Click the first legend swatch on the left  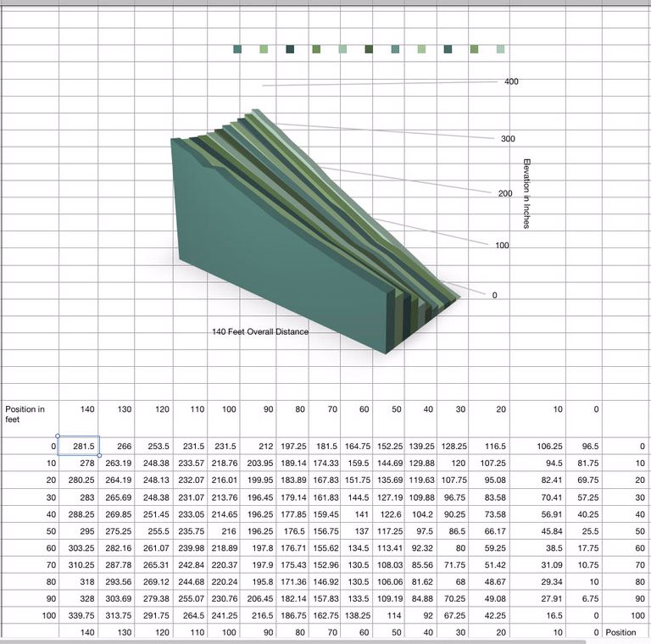pos(238,50)
